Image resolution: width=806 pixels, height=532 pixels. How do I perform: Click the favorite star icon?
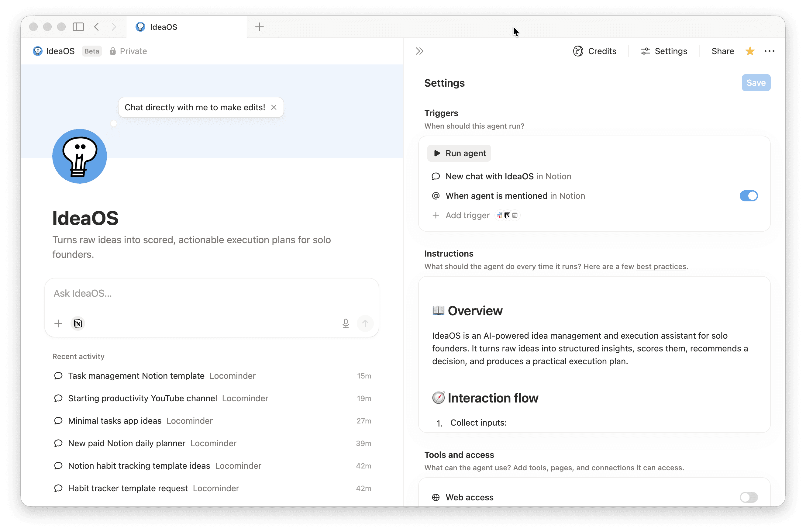tap(750, 51)
